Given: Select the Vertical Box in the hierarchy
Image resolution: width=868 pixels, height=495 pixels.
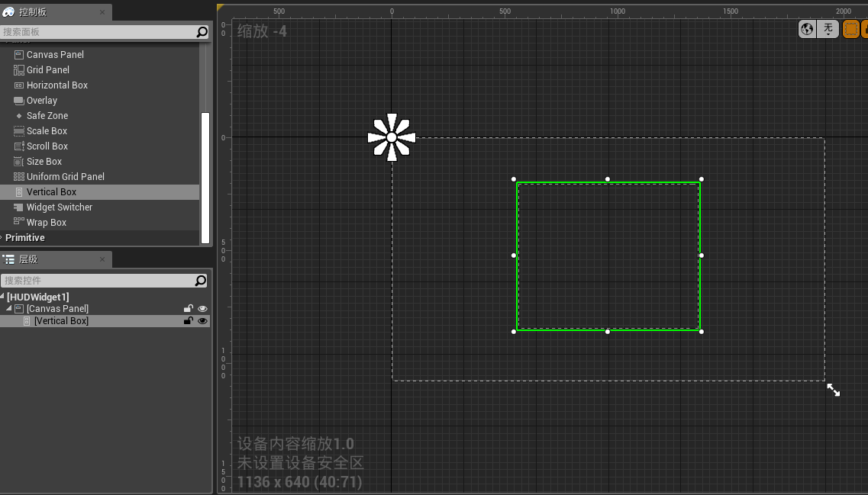Looking at the screenshot, I should click(x=61, y=320).
